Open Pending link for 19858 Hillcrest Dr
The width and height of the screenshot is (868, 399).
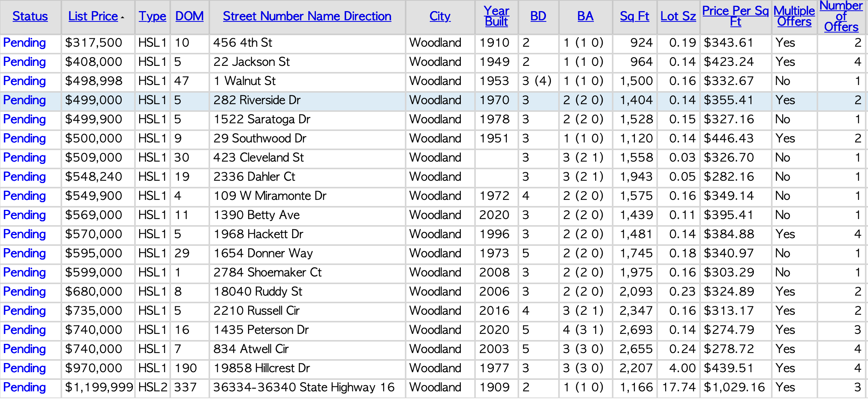pyautogui.click(x=25, y=368)
